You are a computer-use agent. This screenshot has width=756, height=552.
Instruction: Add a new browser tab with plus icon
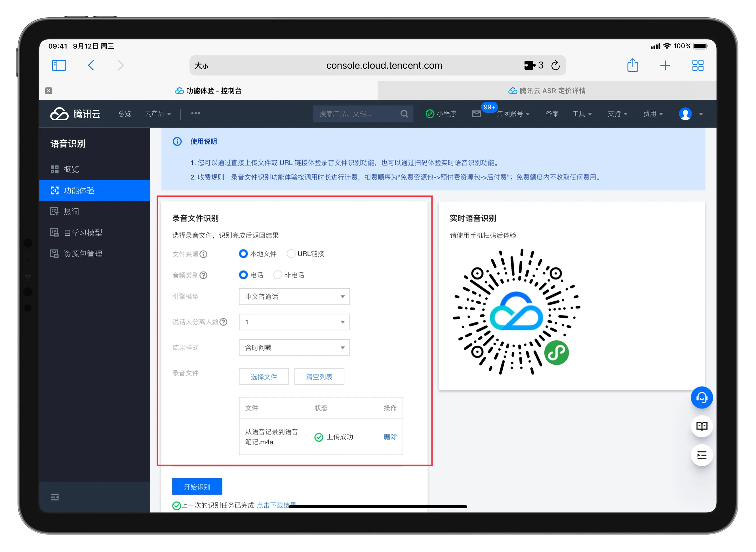click(665, 66)
